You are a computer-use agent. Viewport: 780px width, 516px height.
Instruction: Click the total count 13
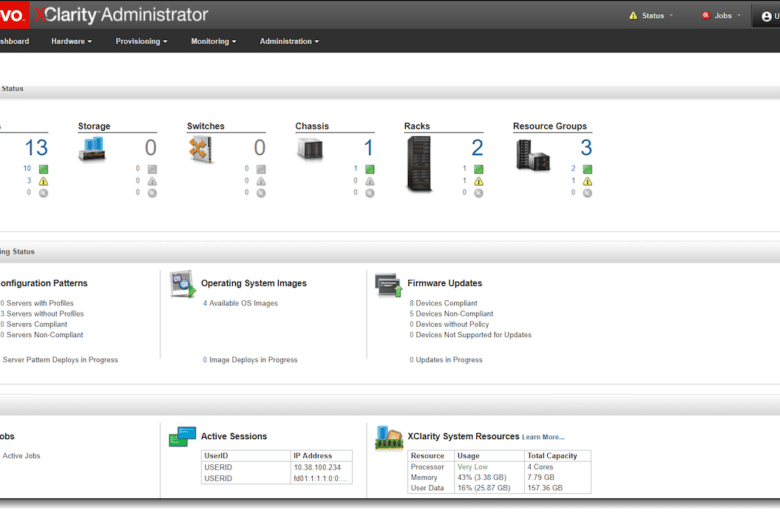click(x=36, y=148)
